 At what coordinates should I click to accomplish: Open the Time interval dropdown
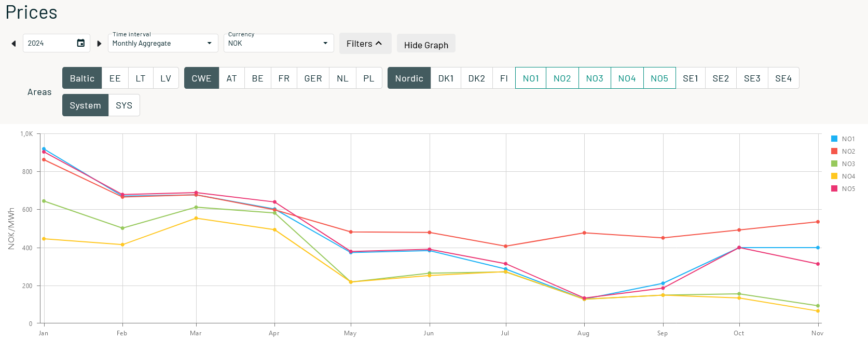pos(163,43)
